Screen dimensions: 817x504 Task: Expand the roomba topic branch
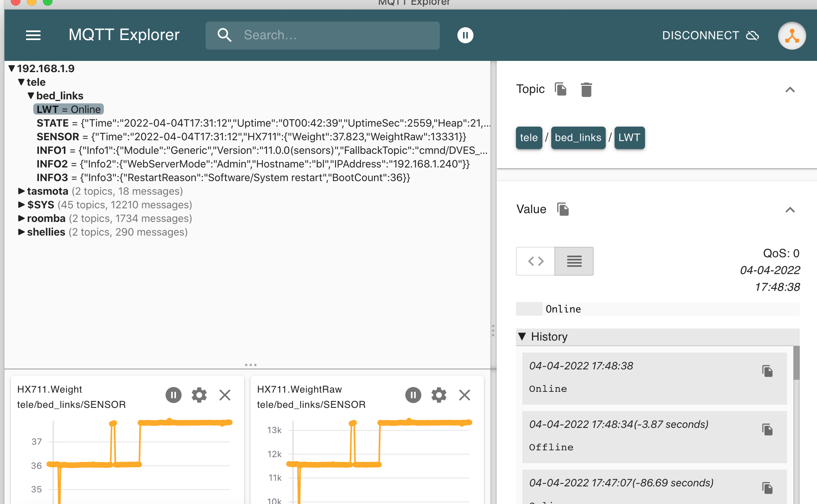22,218
